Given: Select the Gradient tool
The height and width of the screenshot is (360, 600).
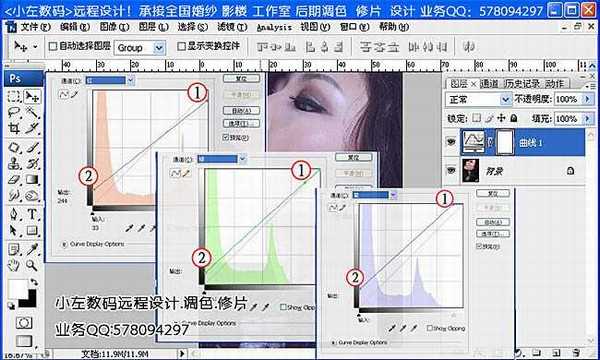Looking at the screenshot, I should click(32, 179).
